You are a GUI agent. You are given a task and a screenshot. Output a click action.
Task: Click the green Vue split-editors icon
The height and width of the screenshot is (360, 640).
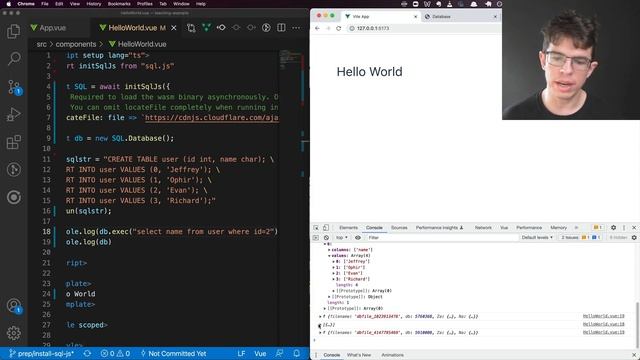[x=206, y=28]
